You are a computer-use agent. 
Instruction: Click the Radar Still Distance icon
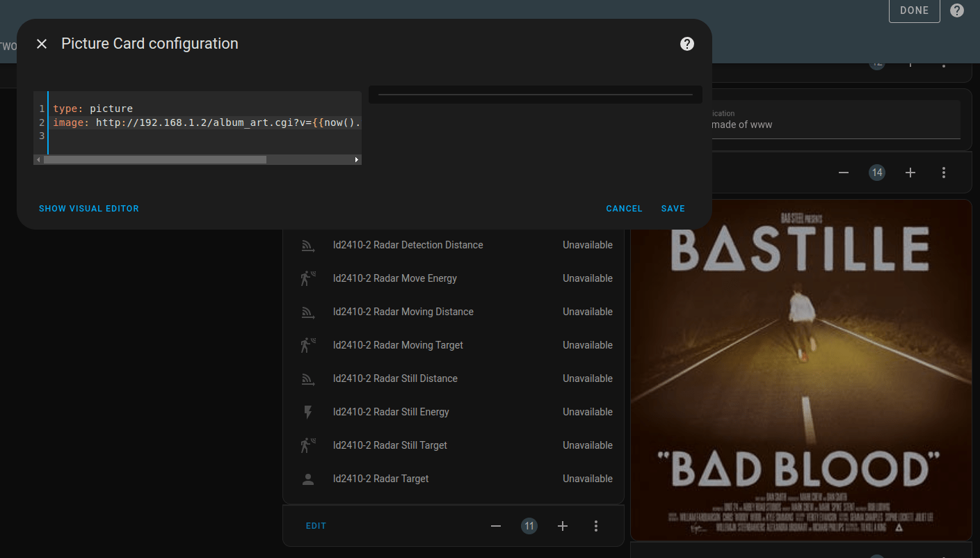(x=308, y=378)
